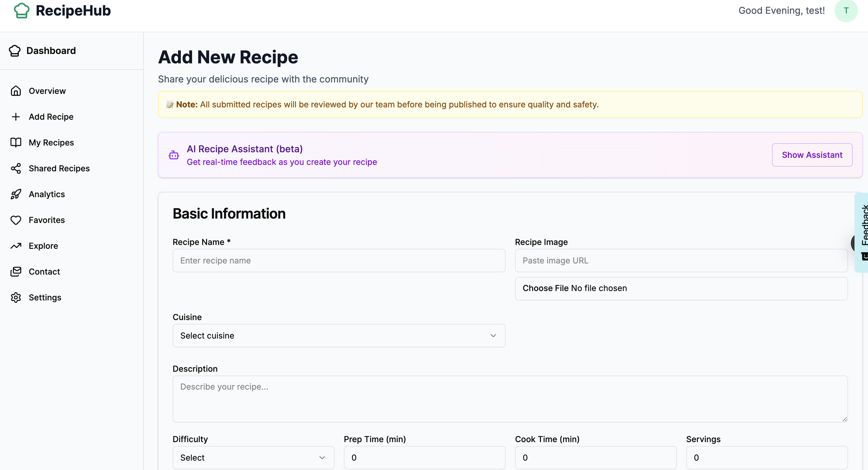Click the My Recipes book icon

click(16, 142)
